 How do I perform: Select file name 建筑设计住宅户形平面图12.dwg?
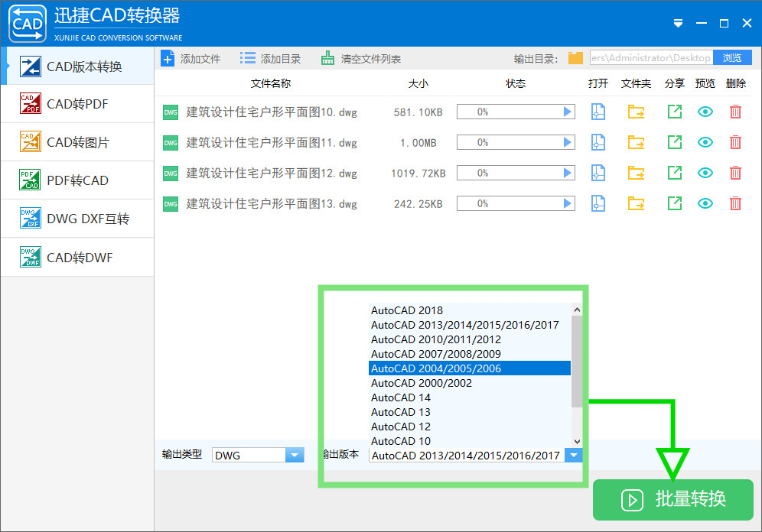tap(272, 174)
